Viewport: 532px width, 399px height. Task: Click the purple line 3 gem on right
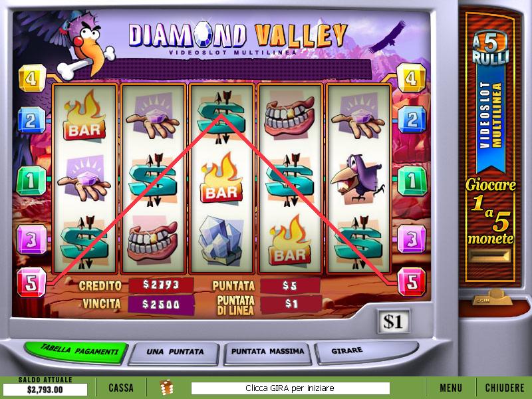(x=412, y=239)
